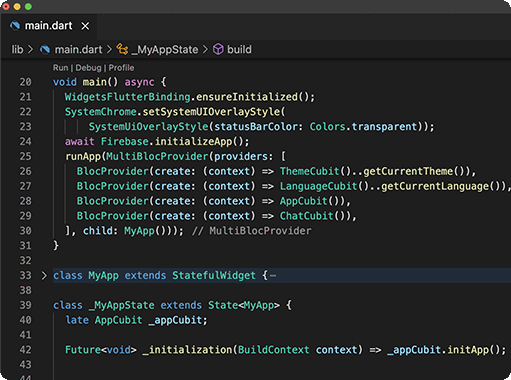Click line number 39 in gutter

(25, 305)
